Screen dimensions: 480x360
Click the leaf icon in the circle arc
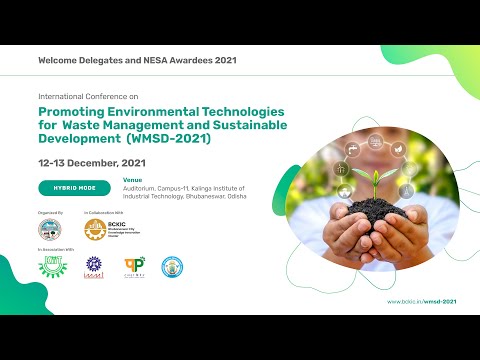pos(398,149)
